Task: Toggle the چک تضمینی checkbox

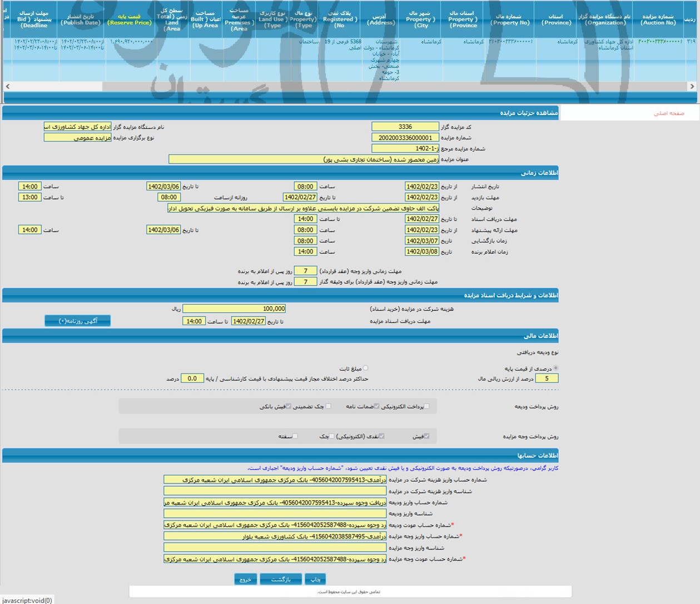Action: pyautogui.click(x=328, y=406)
